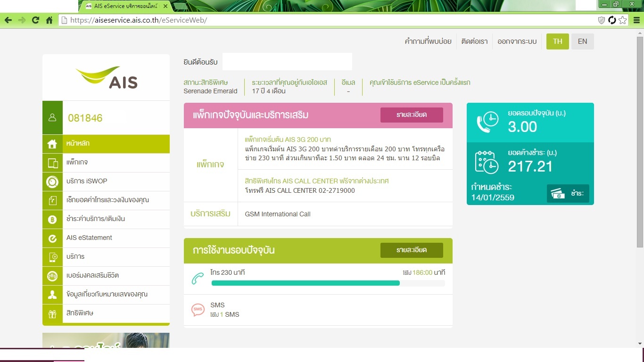Reload the AIS eService page

coord(35,20)
